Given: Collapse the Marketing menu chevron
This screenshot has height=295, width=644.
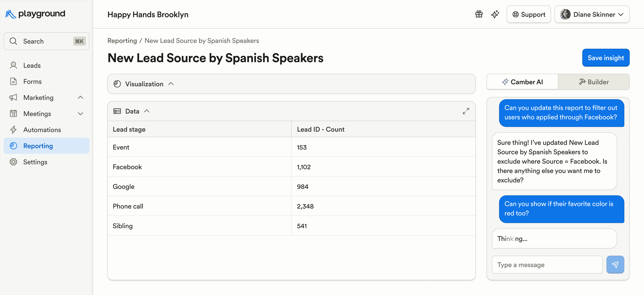Looking at the screenshot, I should pyautogui.click(x=80, y=97).
